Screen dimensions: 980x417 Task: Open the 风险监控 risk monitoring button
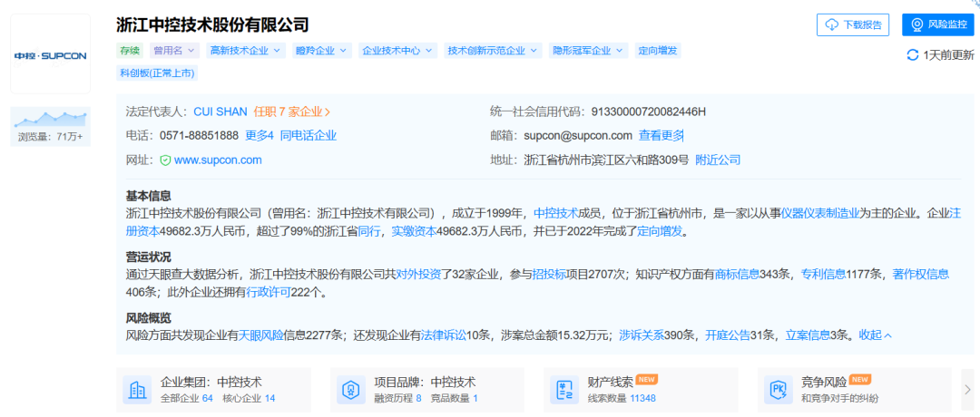pyautogui.click(x=938, y=25)
